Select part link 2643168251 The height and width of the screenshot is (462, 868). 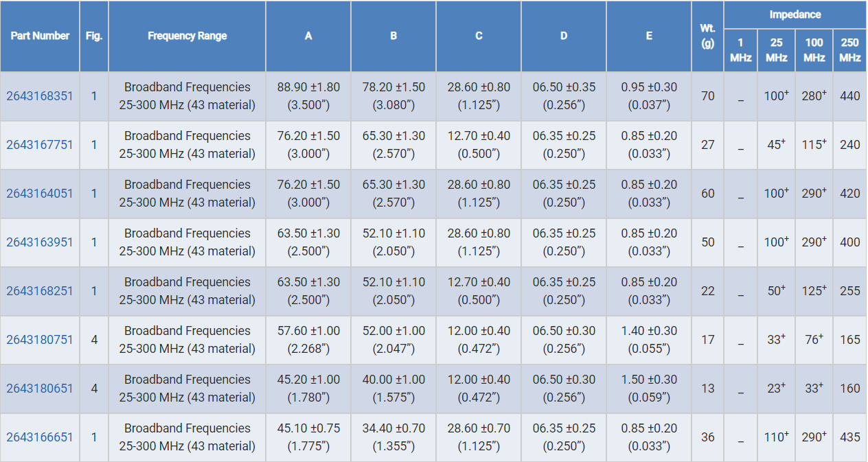click(x=39, y=291)
